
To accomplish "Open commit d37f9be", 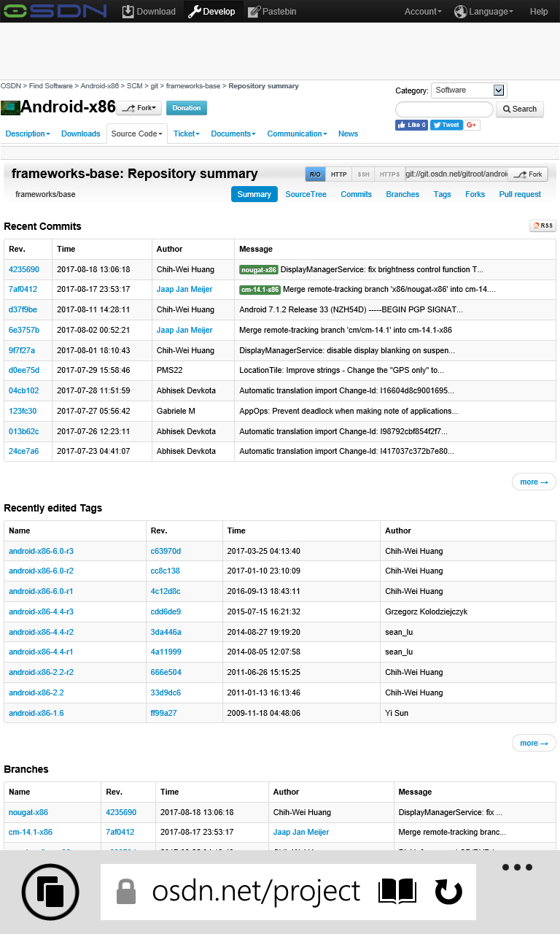I will [23, 309].
